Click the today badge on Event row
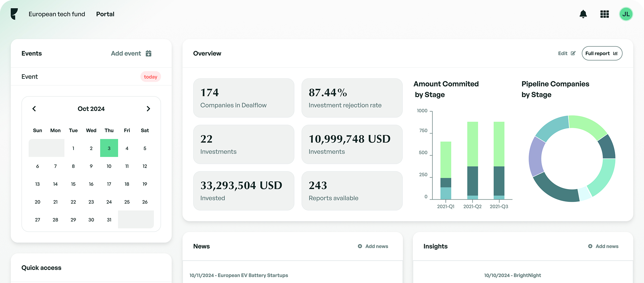 [x=151, y=77]
